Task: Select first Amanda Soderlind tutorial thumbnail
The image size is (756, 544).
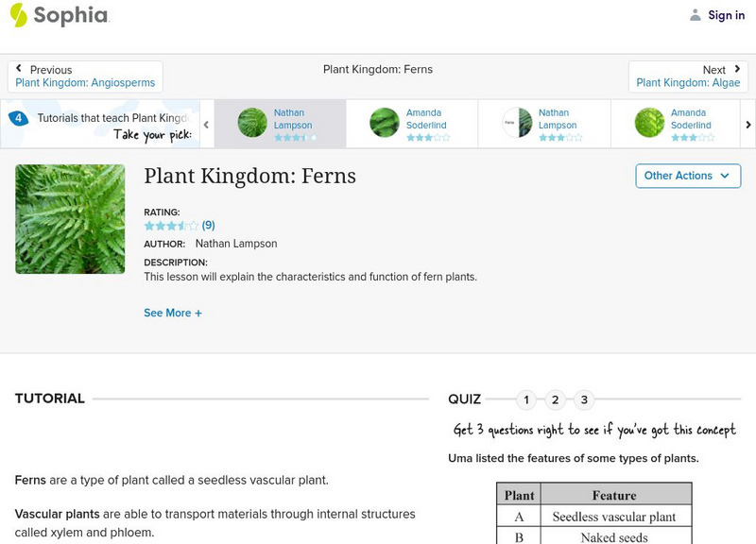Action: (x=385, y=123)
